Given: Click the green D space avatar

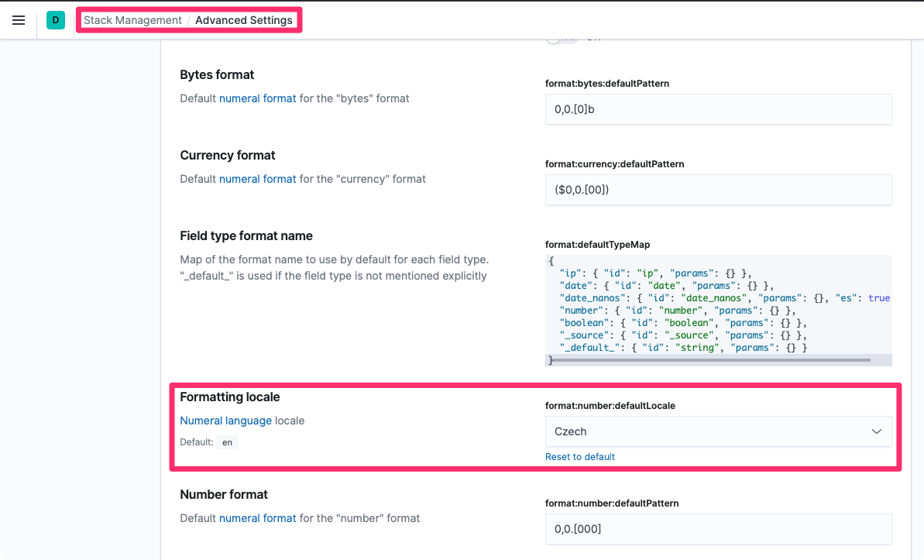Looking at the screenshot, I should click(55, 20).
